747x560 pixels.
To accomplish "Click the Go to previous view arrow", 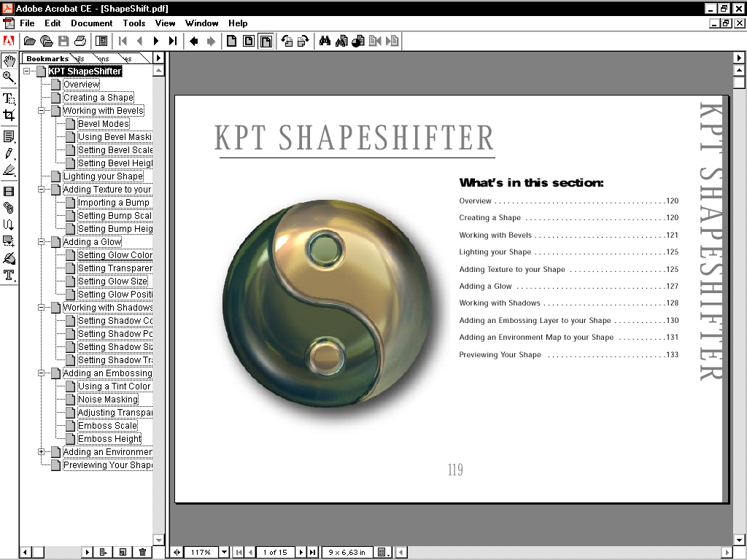I will (x=194, y=42).
